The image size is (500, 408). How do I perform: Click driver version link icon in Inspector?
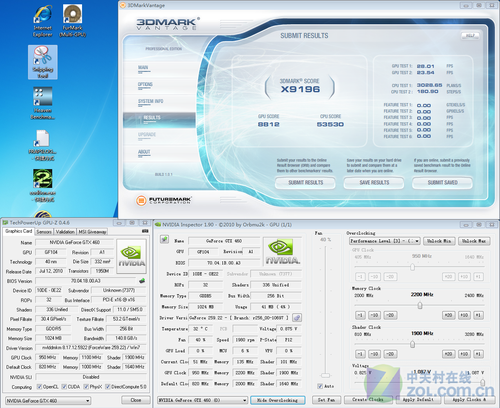point(297,318)
